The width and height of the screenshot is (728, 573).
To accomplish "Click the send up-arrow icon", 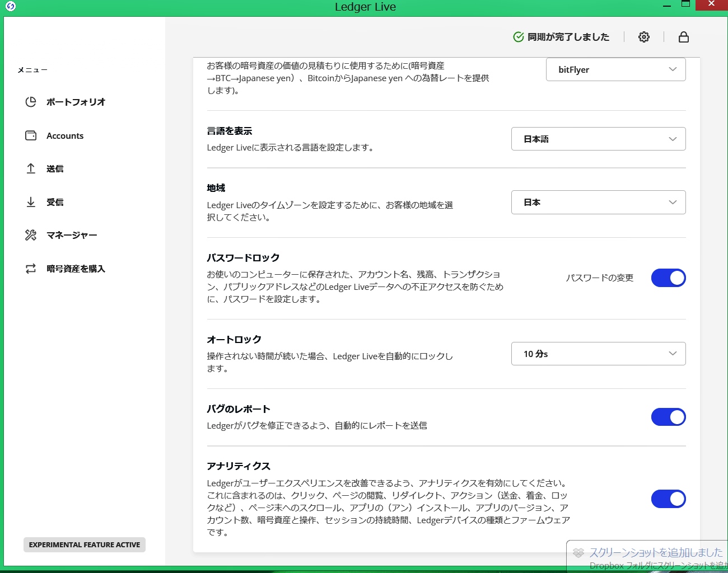I will tap(31, 168).
